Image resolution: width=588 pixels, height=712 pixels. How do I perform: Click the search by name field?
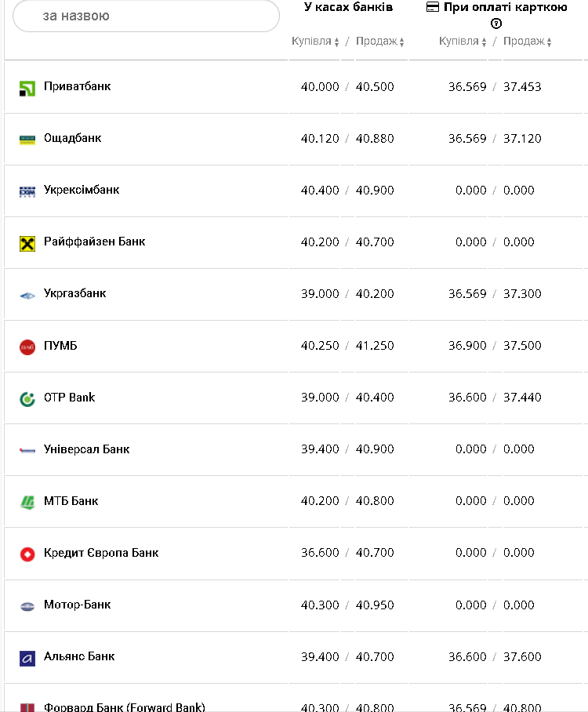tap(146, 16)
